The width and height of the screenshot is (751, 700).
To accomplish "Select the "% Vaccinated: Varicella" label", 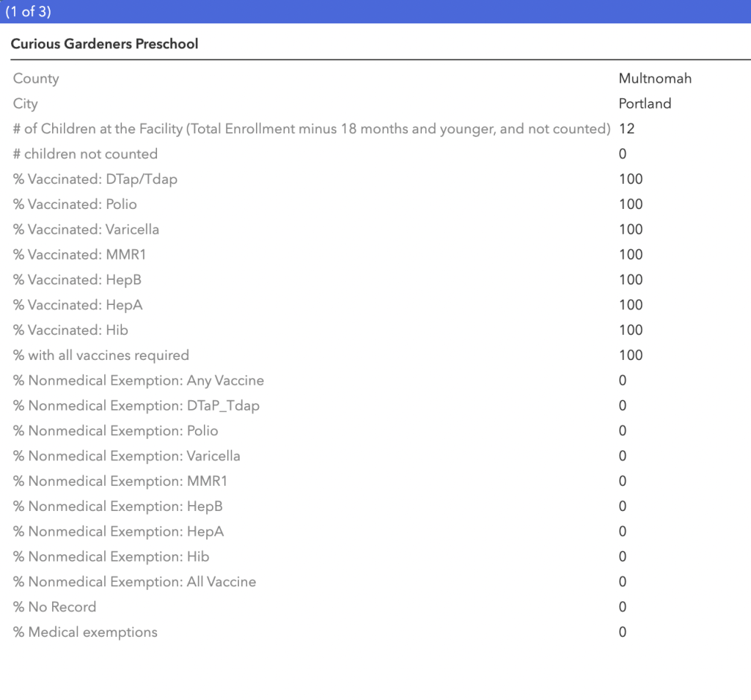I will point(86,229).
